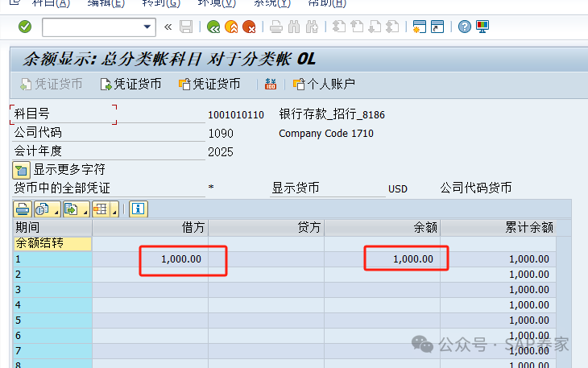Click the 累计余额 column header
The image size is (588, 368).
click(x=498, y=227)
